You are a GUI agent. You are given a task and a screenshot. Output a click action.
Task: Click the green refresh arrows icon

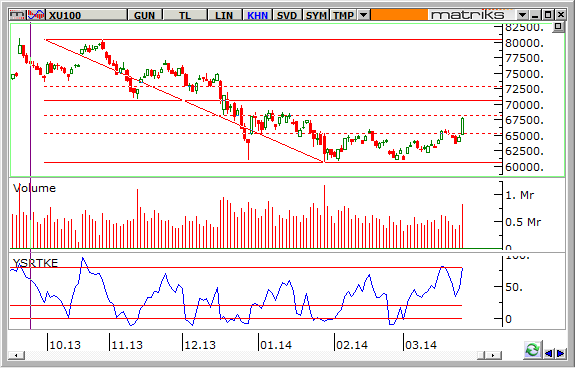[532, 350]
